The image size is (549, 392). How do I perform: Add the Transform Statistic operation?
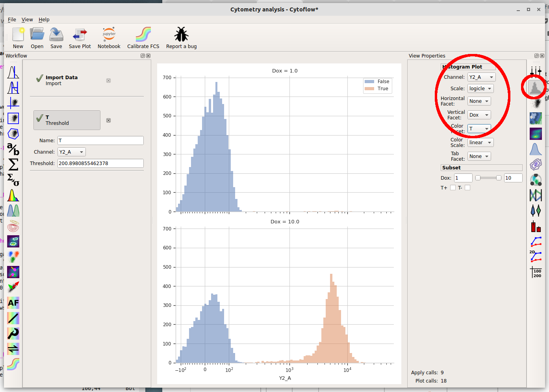coord(13,180)
